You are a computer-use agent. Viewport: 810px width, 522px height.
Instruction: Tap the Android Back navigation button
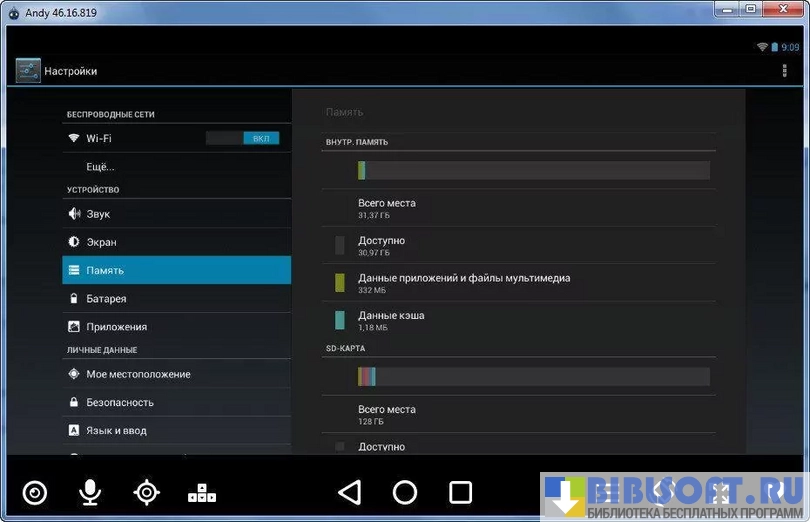349,492
